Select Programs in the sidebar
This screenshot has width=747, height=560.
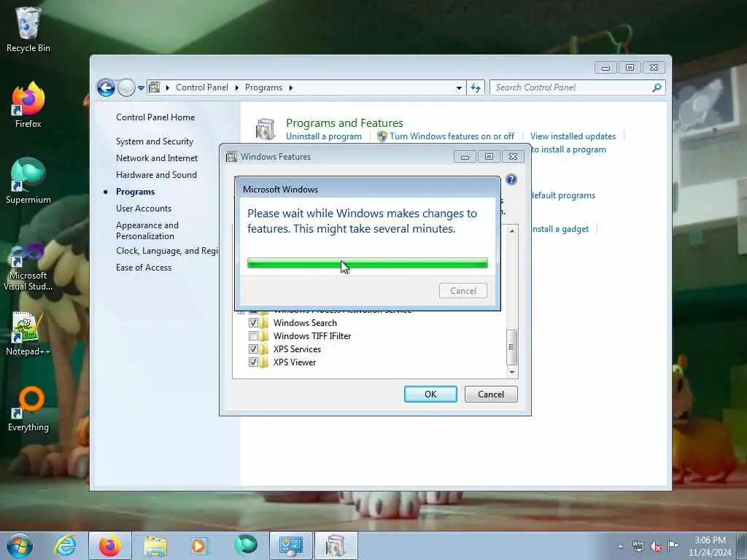135,192
